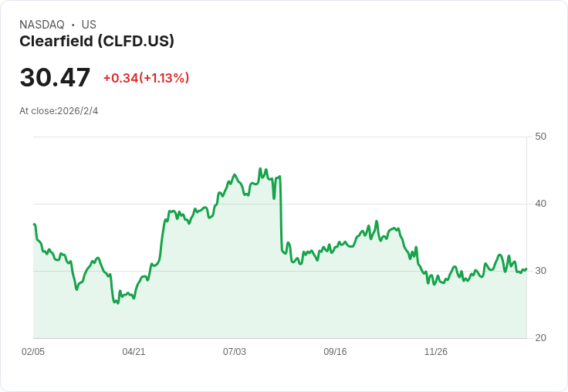This screenshot has width=568, height=392.
Task: Select the 40 y-axis label
Action: (540, 204)
